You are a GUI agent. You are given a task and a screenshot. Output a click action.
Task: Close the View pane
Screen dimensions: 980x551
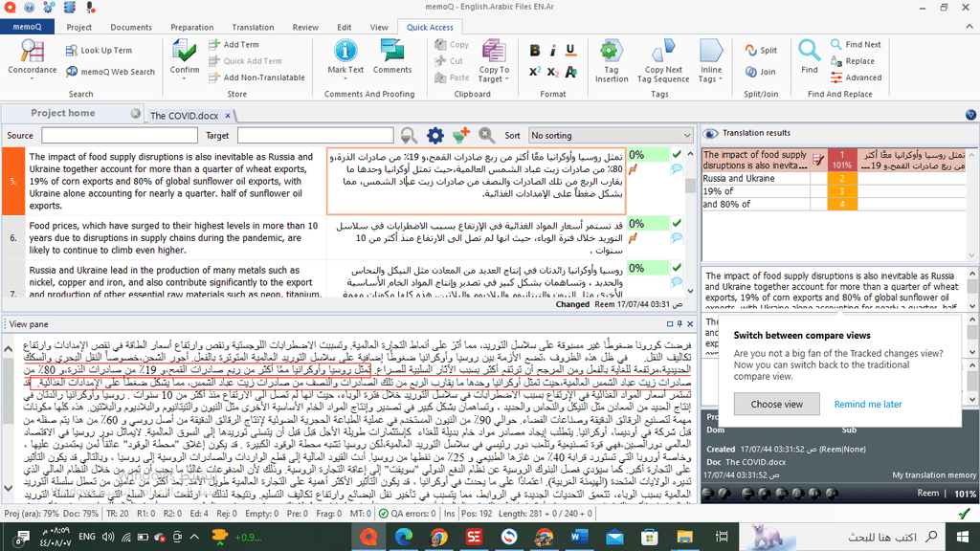point(690,323)
